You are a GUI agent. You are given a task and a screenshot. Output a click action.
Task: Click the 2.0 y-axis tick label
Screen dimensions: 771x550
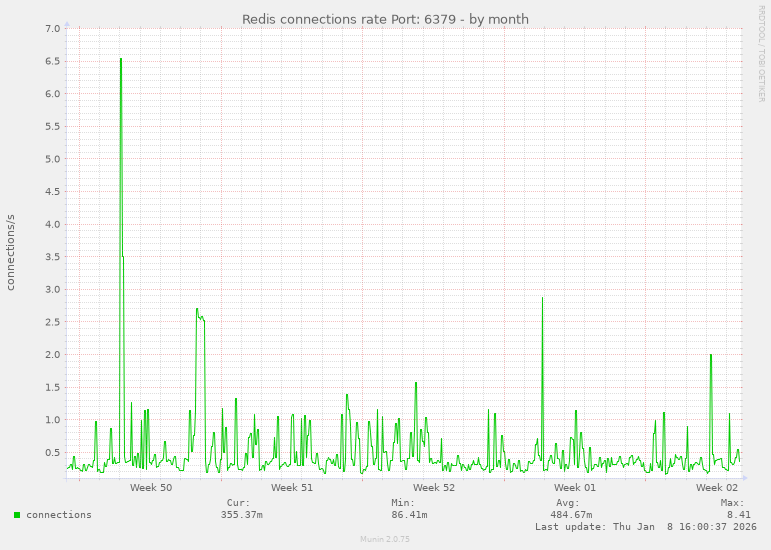pyautogui.click(x=53, y=354)
